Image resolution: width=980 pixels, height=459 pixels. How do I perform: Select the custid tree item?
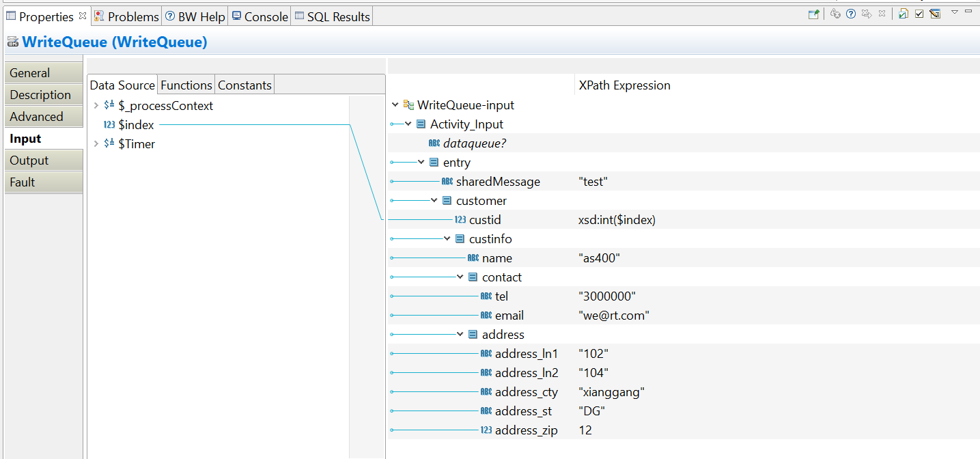click(x=485, y=220)
